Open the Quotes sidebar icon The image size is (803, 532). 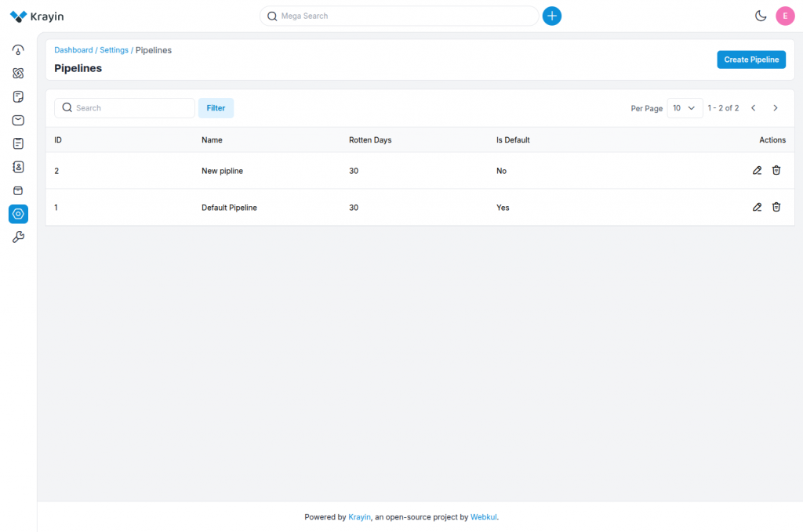(x=18, y=96)
